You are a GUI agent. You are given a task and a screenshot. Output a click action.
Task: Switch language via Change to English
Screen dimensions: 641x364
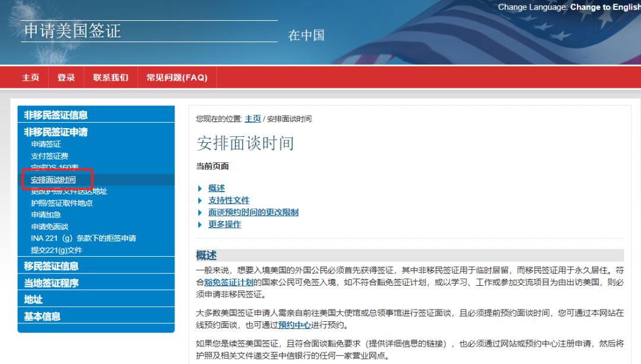point(605,7)
